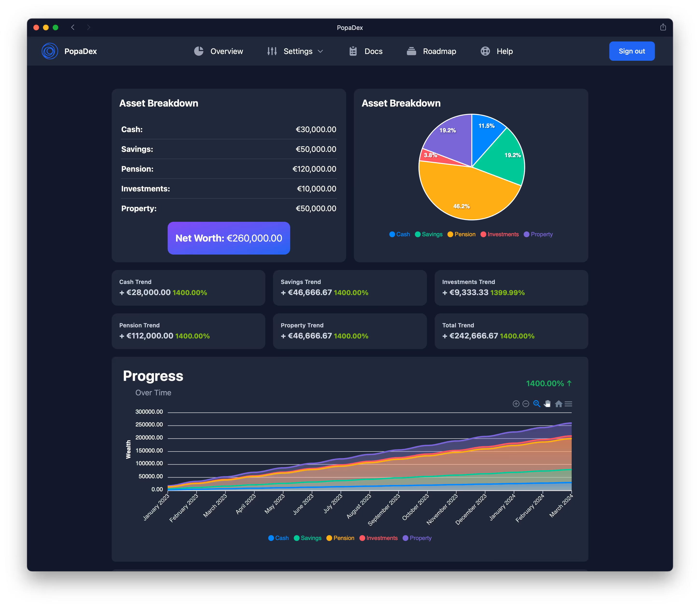Click the Savings €50,000.00 value
Viewport: 700px width, 607px height.
pyautogui.click(x=316, y=149)
